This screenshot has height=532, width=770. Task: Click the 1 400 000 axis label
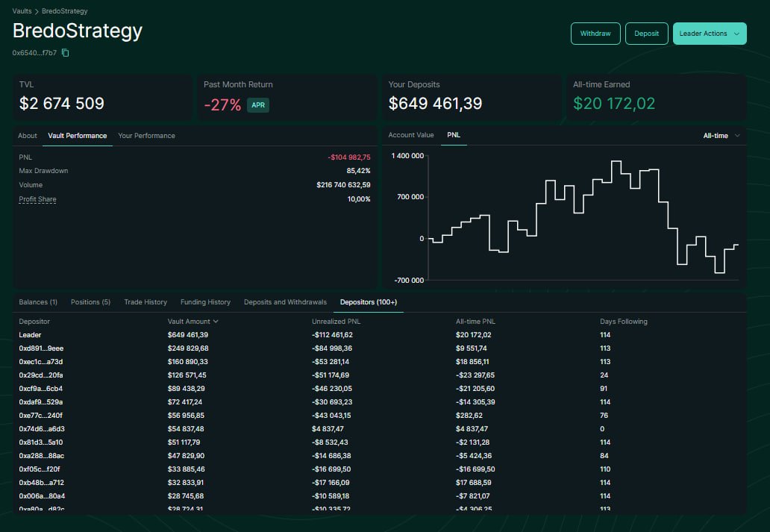[407, 156]
